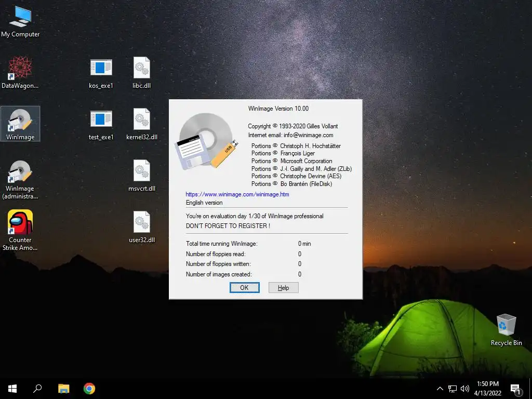Image resolution: width=532 pixels, height=399 pixels.
Task: Click the 'Number of images created:' label
Action: pos(219,274)
